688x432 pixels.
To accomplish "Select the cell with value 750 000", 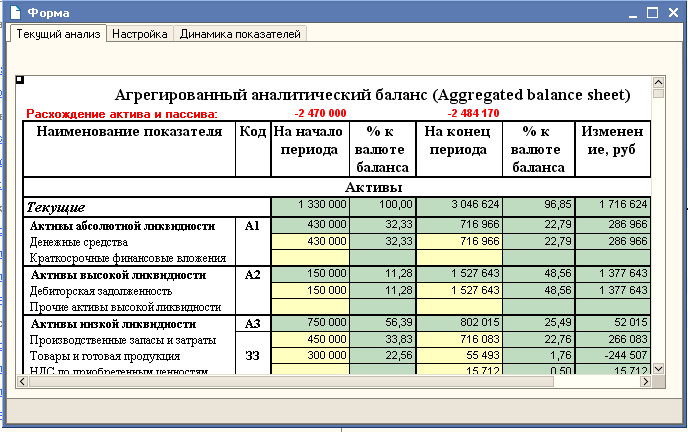I will tap(310, 323).
